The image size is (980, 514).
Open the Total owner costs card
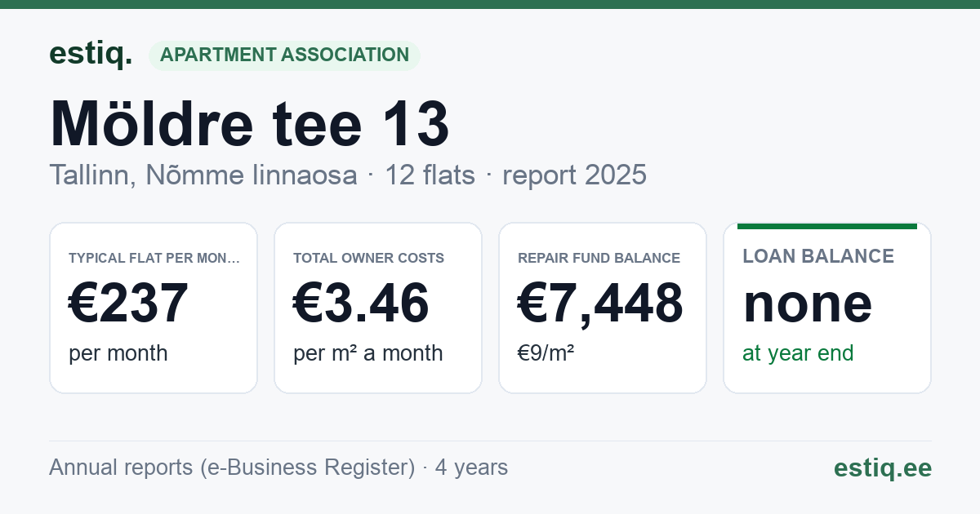(x=378, y=308)
